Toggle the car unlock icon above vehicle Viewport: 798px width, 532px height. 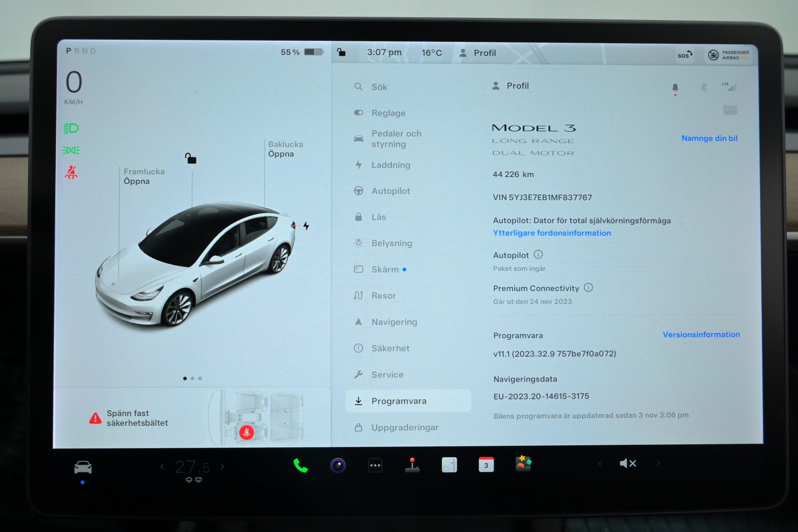190,158
